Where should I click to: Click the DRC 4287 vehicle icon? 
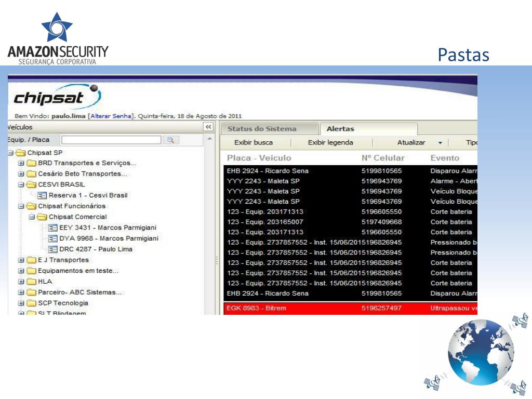(52, 249)
